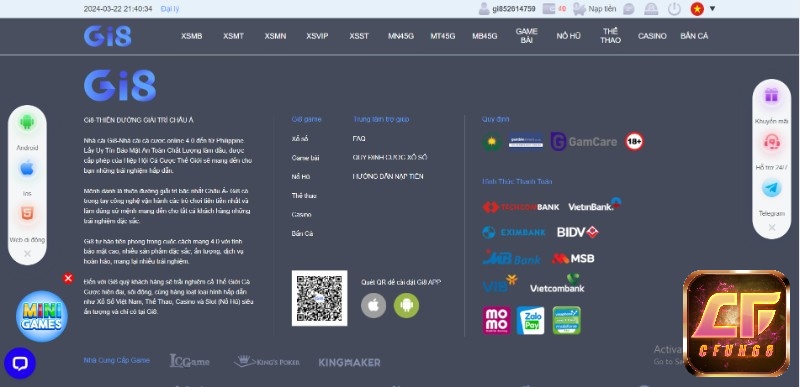Close the left app download panel
Viewport: 800px width, 387px height.
tap(28, 253)
